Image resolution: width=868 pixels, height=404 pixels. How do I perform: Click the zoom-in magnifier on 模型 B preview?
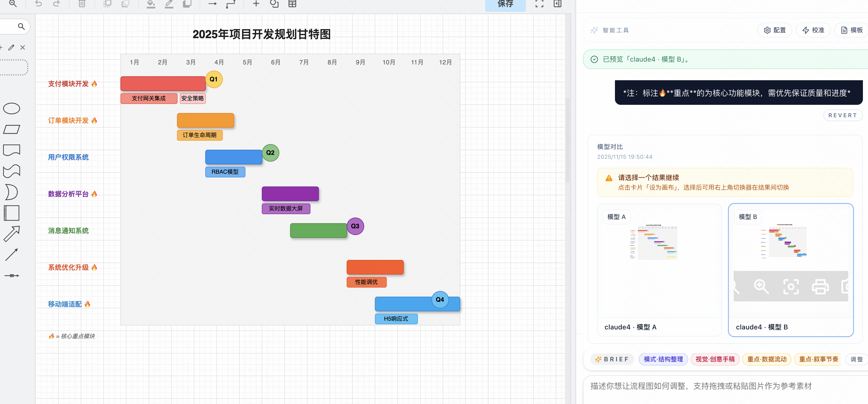[x=761, y=287]
